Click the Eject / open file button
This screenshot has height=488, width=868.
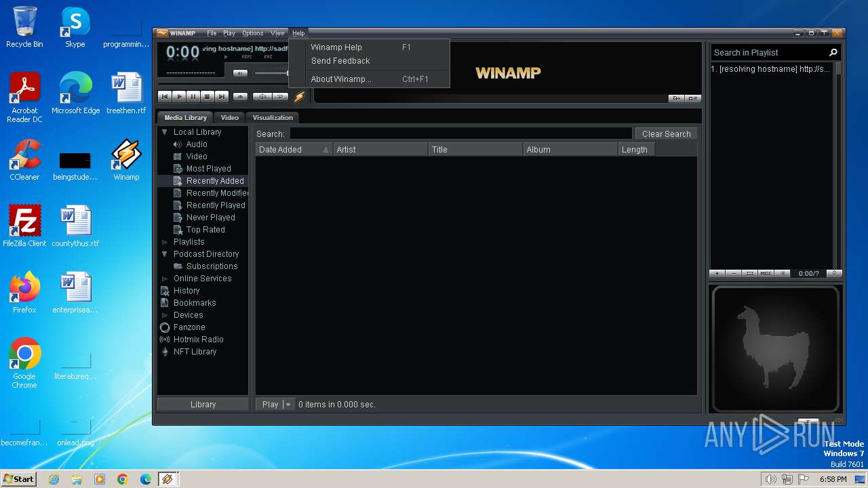(x=240, y=97)
